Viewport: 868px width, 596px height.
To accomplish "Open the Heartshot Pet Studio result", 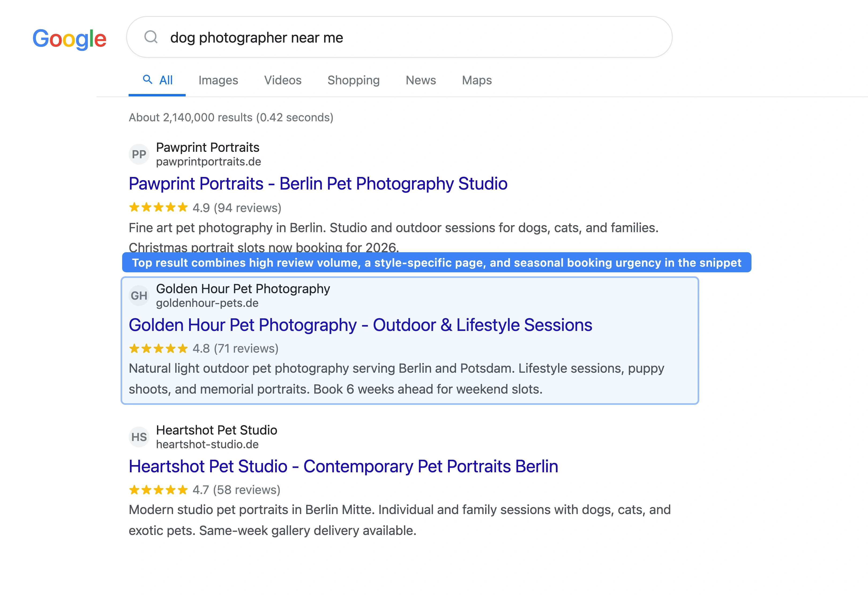I will (343, 466).
